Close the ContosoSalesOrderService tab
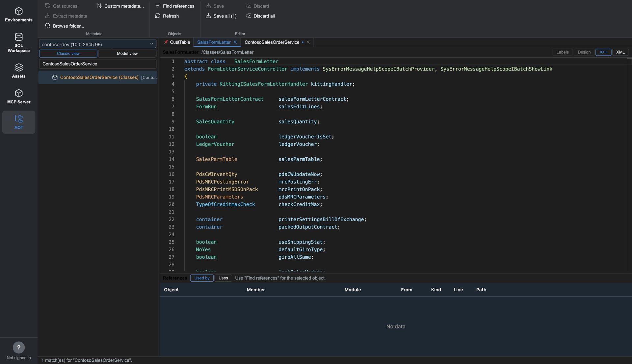 click(308, 42)
